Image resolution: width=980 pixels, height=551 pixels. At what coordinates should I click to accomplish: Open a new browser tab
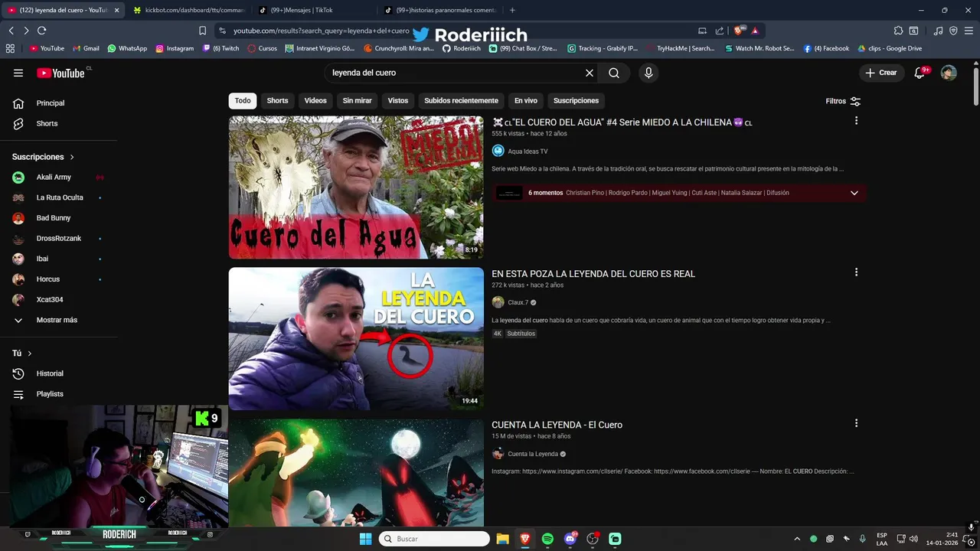pos(513,10)
